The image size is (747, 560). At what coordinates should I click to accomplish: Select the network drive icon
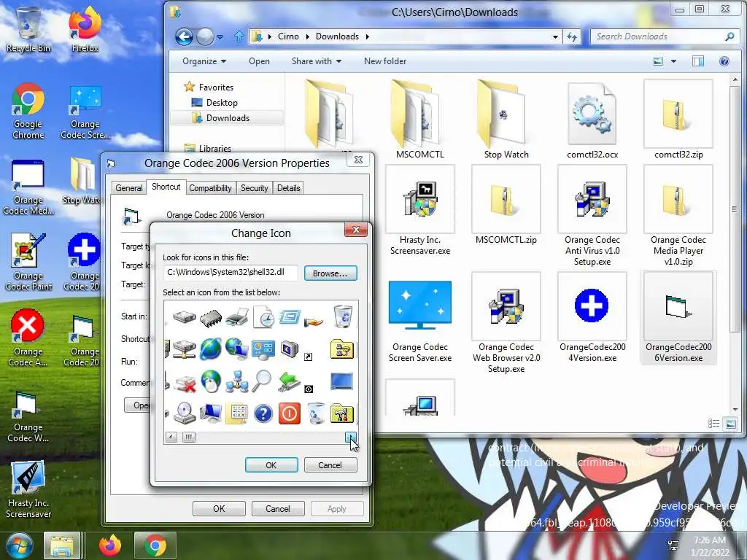[184, 349]
